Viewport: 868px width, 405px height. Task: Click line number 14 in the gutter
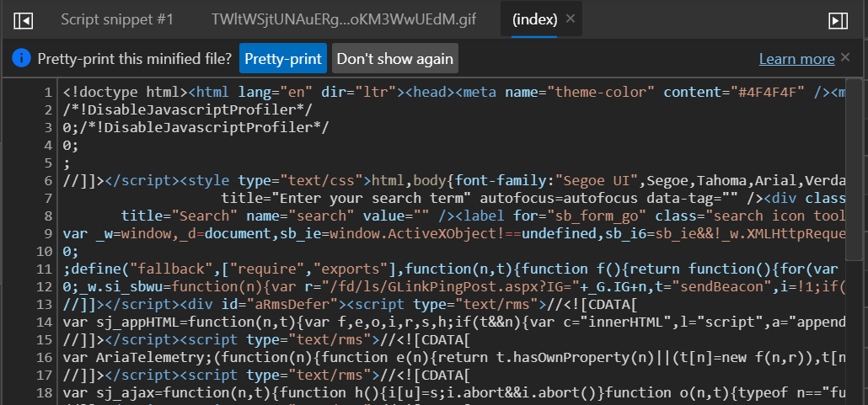(x=45, y=322)
